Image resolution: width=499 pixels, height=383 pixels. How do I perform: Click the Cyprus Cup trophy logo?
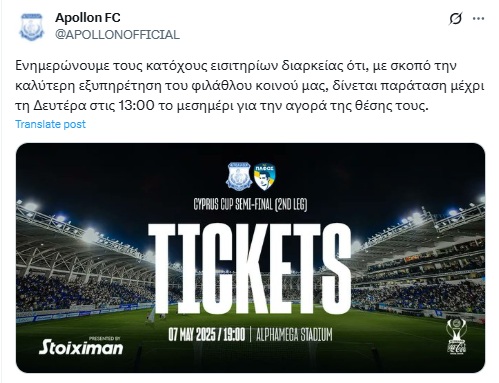pyautogui.click(x=456, y=336)
